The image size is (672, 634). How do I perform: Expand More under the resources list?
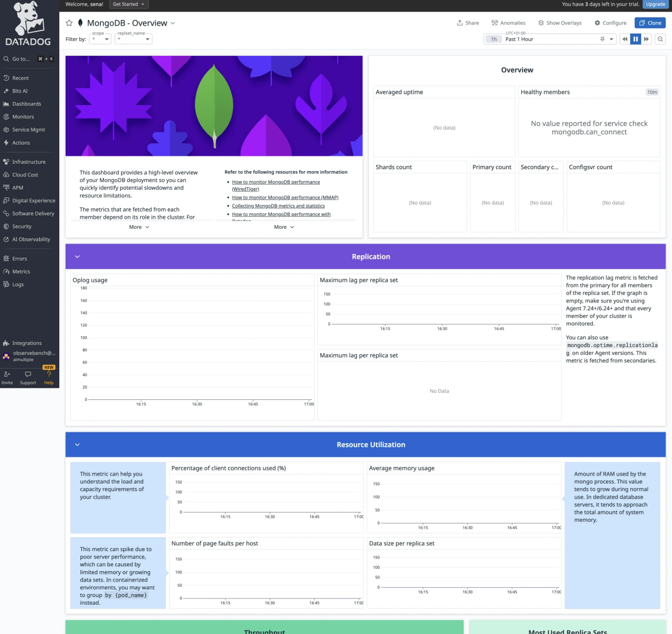tap(284, 227)
